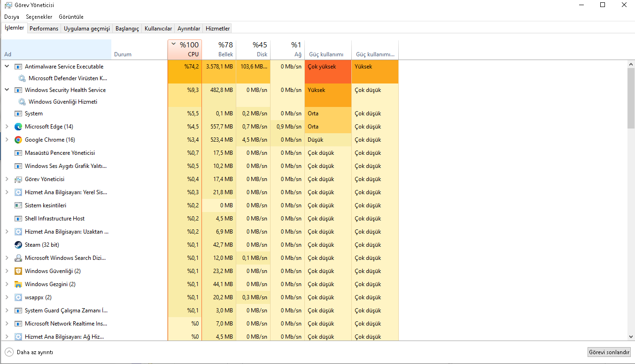Expand the Microsoft Edge (14) process group
Screen dimensions: 635x364
[x=7, y=127]
